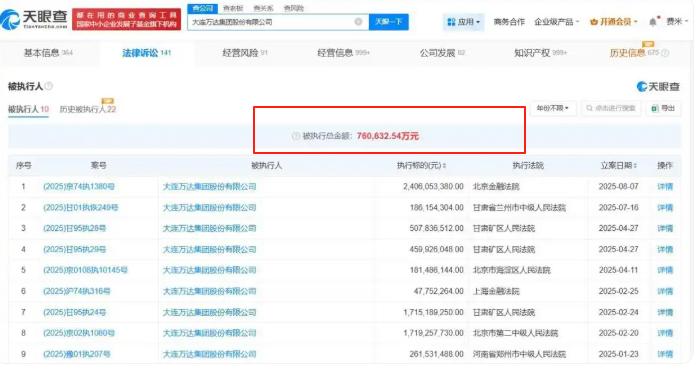Click the 天眼一下 search button

coord(389,22)
